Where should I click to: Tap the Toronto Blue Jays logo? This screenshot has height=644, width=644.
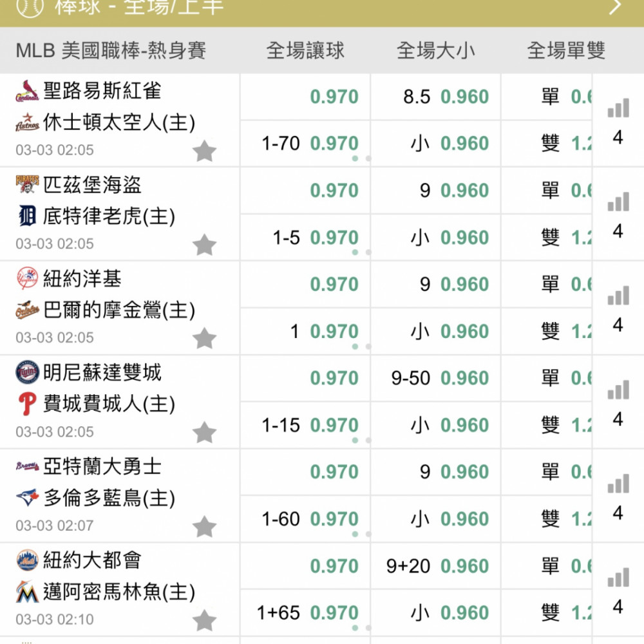tap(27, 497)
